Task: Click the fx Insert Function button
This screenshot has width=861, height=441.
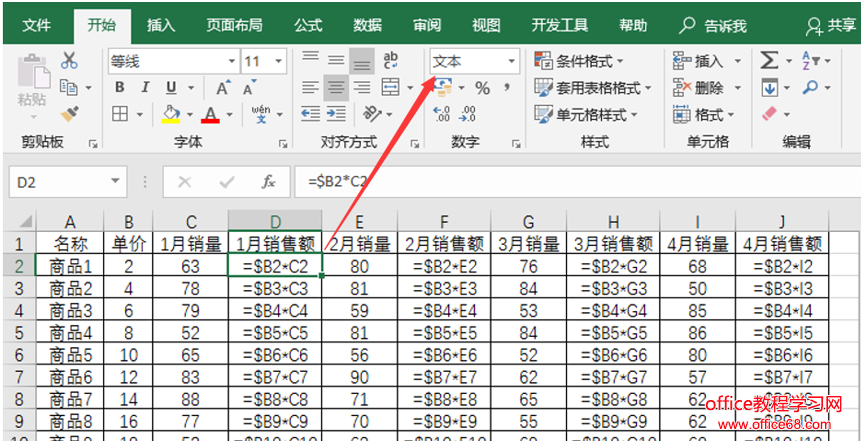Action: (x=267, y=182)
